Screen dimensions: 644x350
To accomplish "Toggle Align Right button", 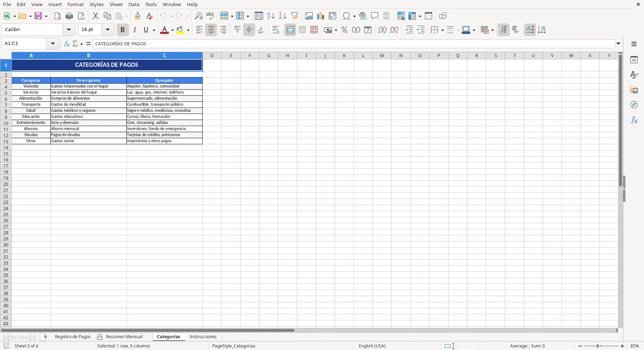I will pyautogui.click(x=223, y=30).
